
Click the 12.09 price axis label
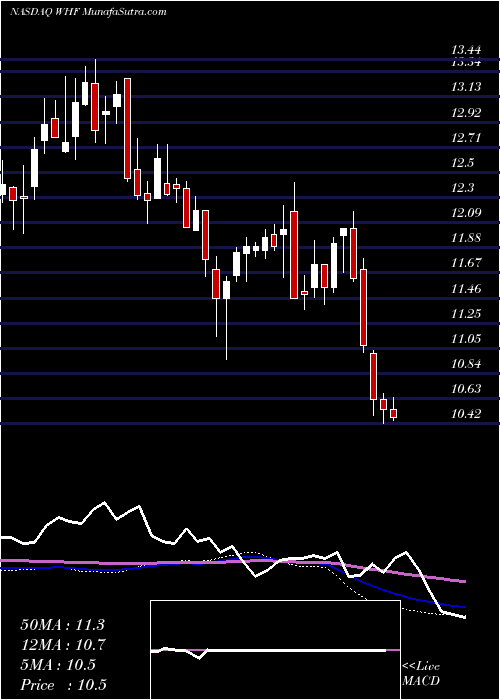466,213
